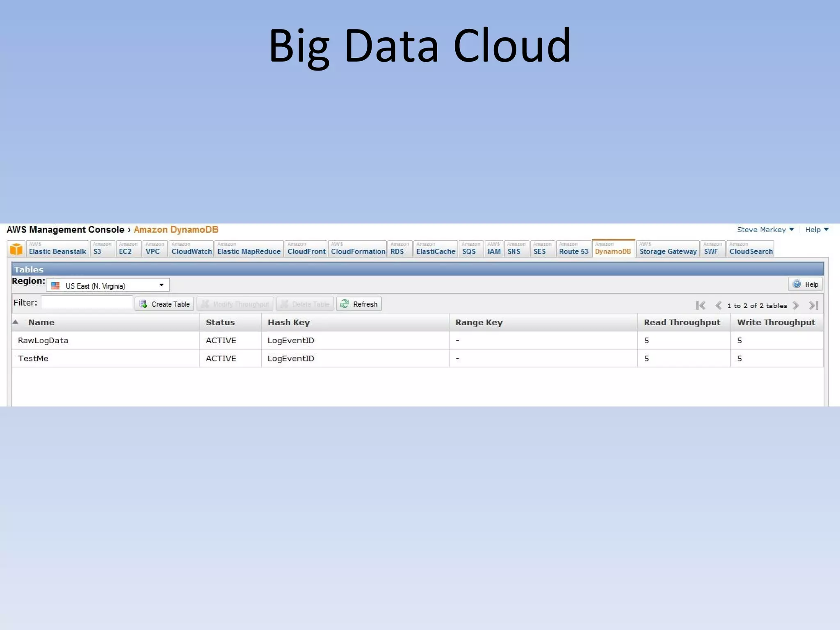Switch to the ElastiCache tab

tap(436, 249)
